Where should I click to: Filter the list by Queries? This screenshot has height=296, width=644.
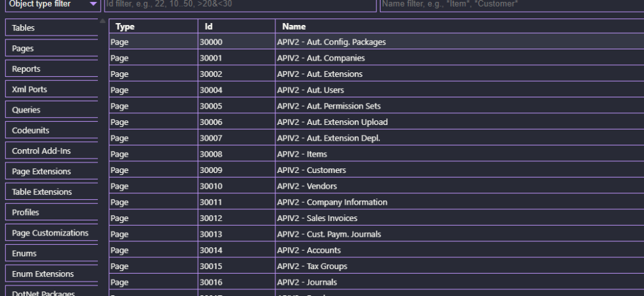(51, 110)
